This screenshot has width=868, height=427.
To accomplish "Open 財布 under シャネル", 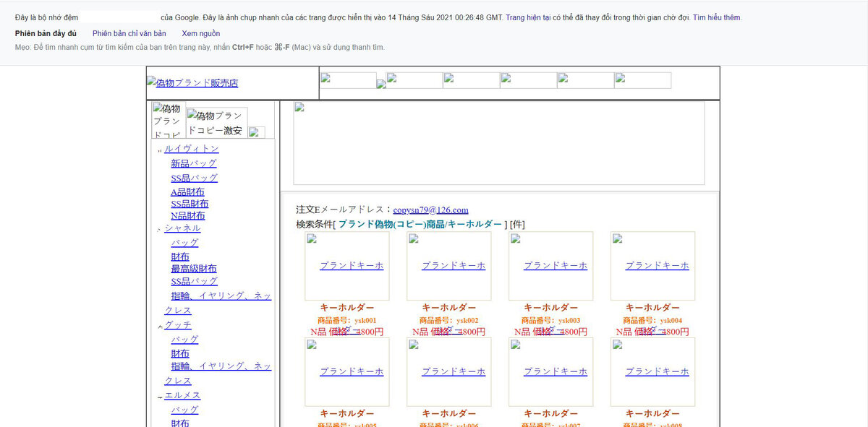I will tap(180, 257).
